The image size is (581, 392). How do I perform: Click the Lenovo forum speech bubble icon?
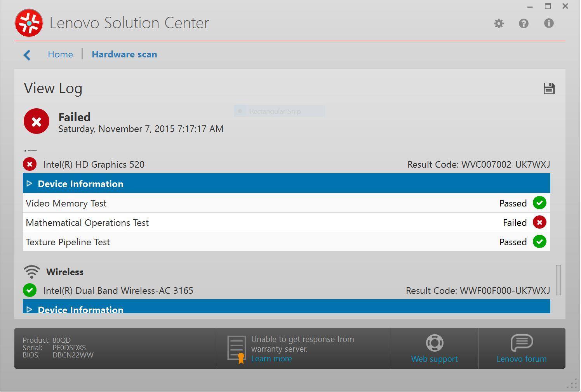coord(521,343)
